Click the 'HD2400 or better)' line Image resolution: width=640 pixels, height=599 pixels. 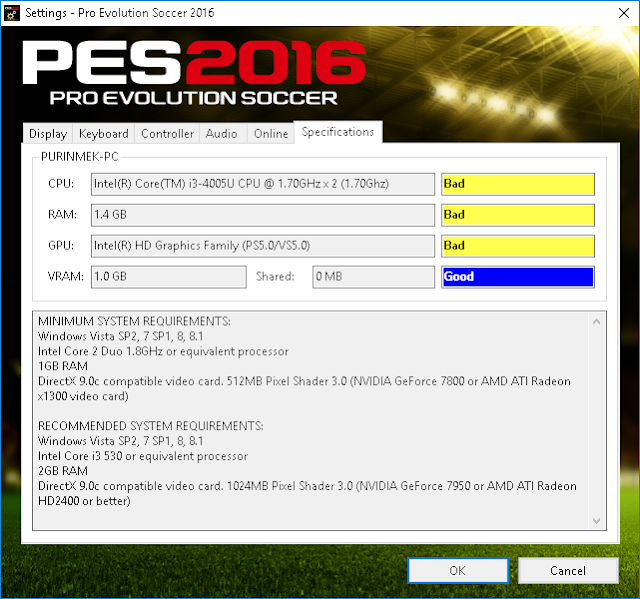coord(84,501)
